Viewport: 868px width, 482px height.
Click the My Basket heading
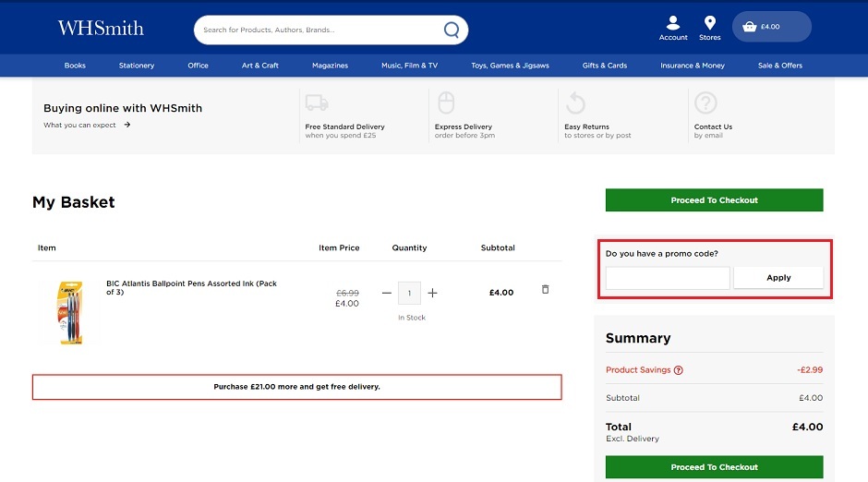point(74,202)
